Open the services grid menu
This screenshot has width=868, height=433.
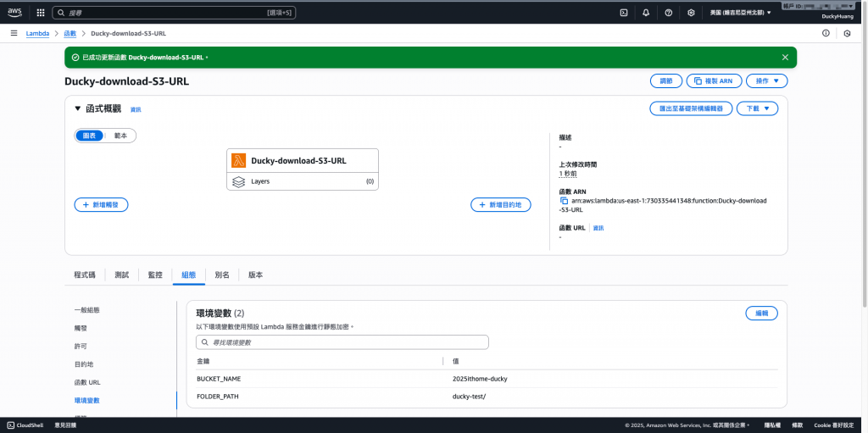[x=41, y=13]
